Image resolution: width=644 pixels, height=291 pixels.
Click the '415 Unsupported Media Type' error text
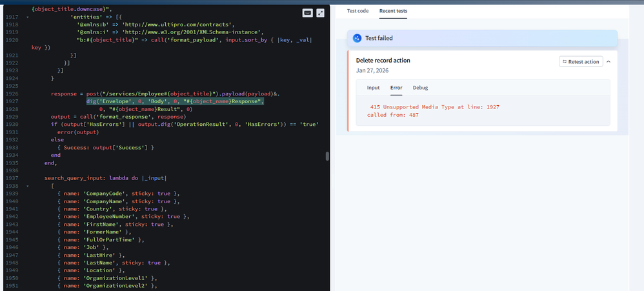(x=434, y=107)
